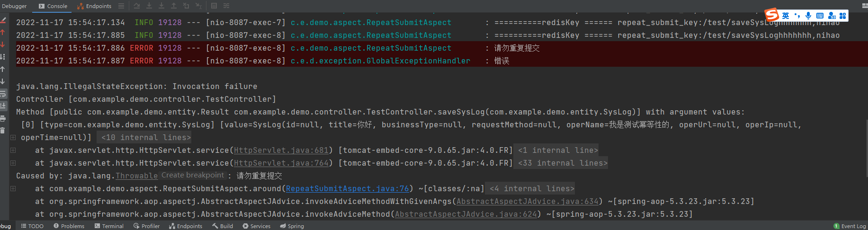
Task: Click the Print console output icon
Action: [3, 118]
